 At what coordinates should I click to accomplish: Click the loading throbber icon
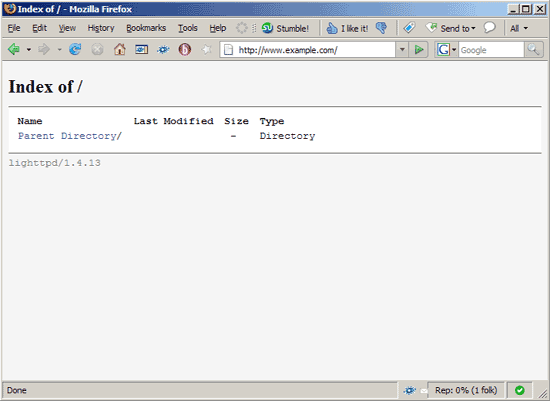pyautogui.click(x=241, y=28)
